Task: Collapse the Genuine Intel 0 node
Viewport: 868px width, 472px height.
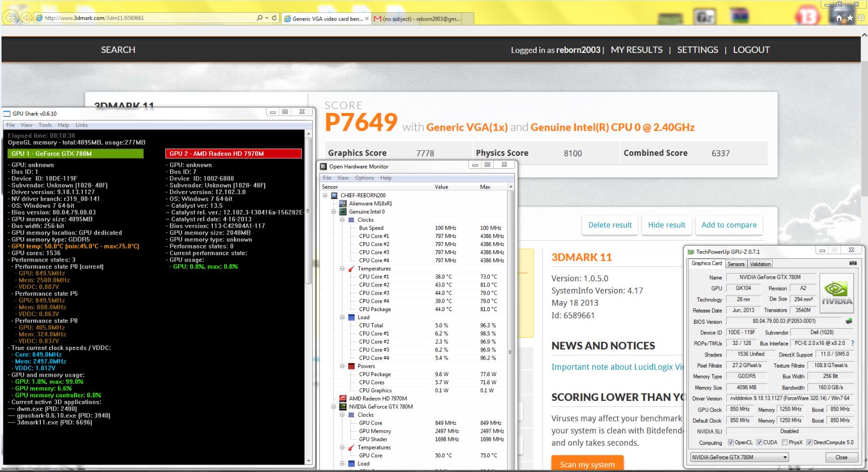Action: tap(334, 212)
